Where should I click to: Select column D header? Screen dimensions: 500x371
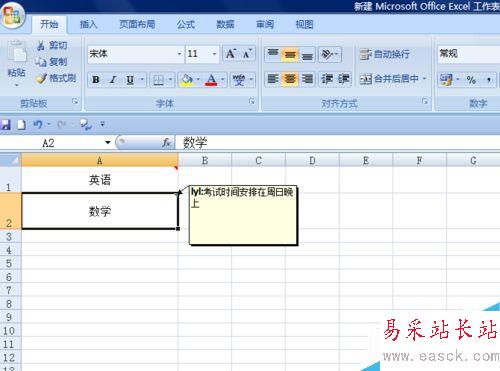[312, 161]
